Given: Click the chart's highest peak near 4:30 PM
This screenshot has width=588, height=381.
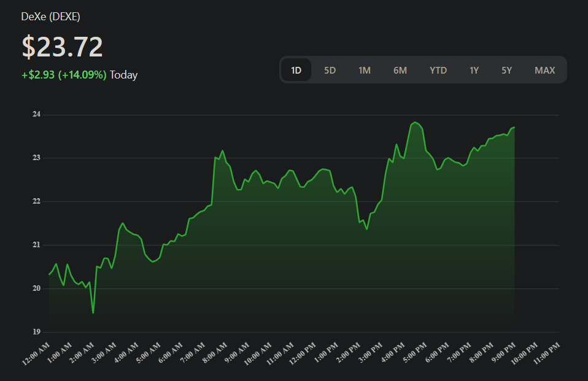Looking at the screenshot, I should (x=415, y=123).
